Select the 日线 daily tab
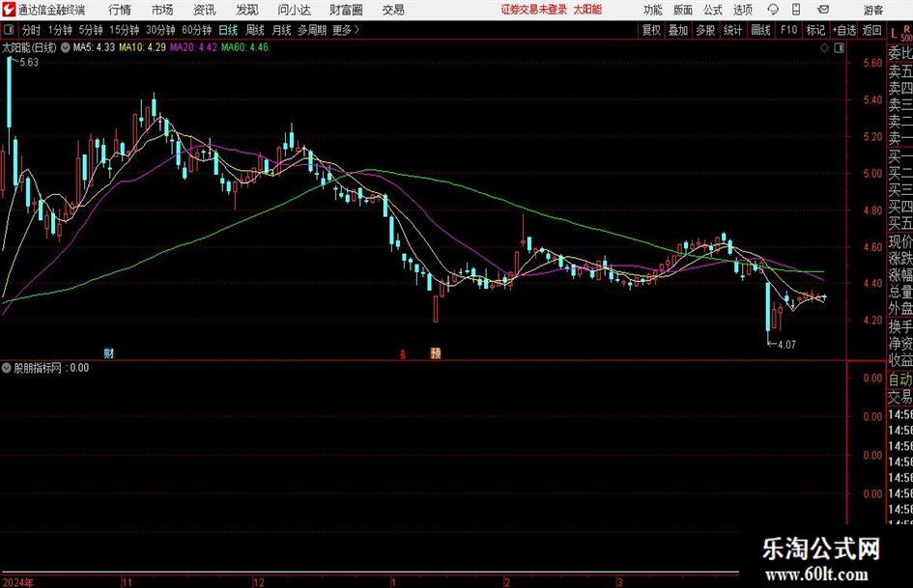 (228, 30)
